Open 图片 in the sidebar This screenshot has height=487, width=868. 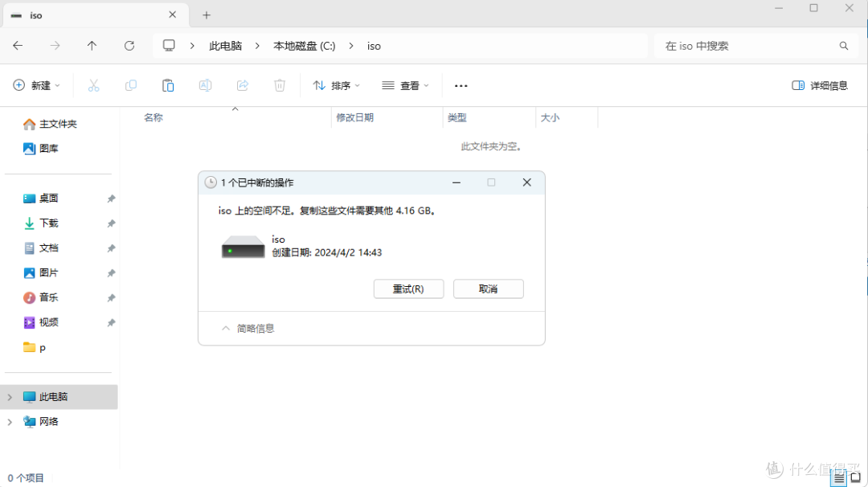(40, 272)
